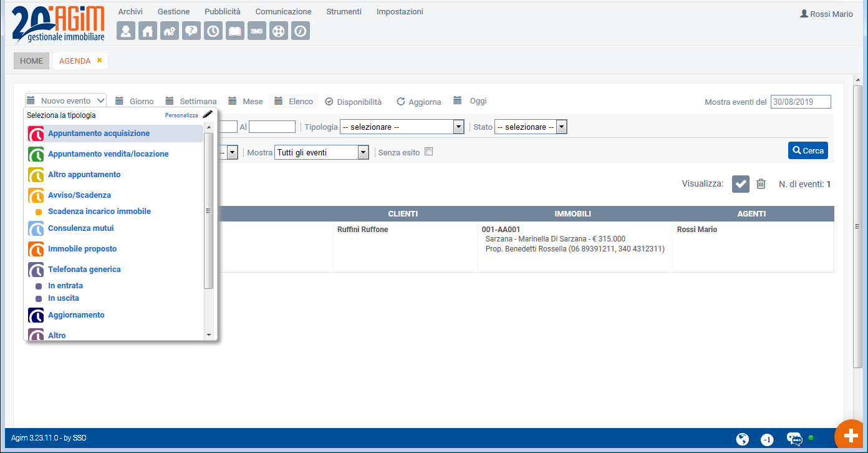The image size is (868, 453).
Task: Switch to the AGENDA tab
Action: tap(75, 61)
